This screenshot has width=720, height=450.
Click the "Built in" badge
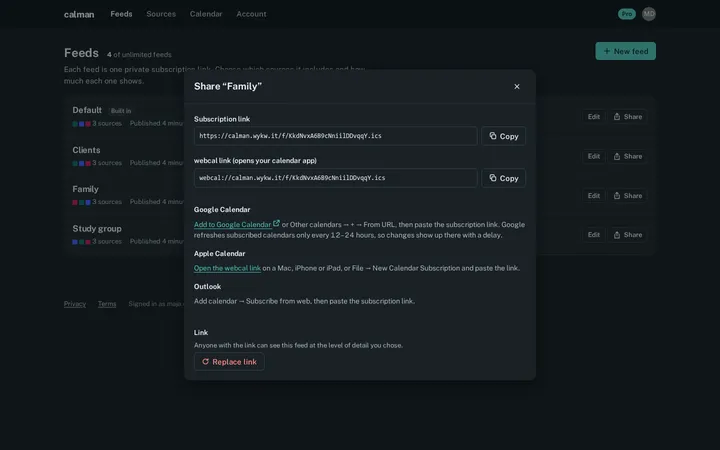point(121,111)
